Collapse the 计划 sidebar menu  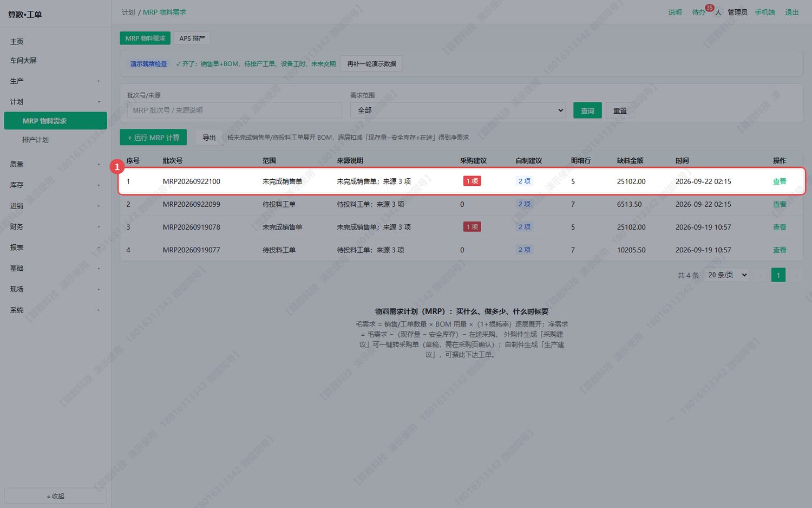pyautogui.click(x=55, y=102)
